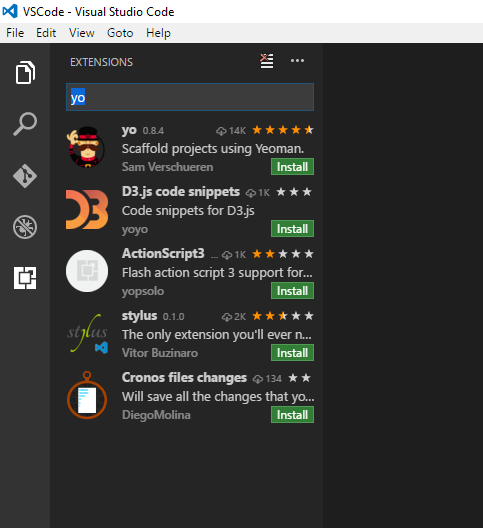483x528 pixels.
Task: Open the Help menu
Action: (158, 33)
